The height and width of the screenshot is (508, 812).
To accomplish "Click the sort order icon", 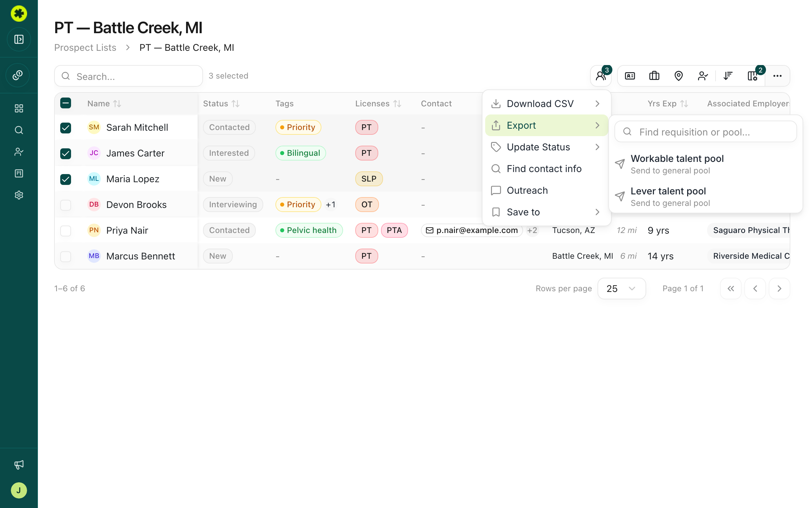I will click(728, 76).
